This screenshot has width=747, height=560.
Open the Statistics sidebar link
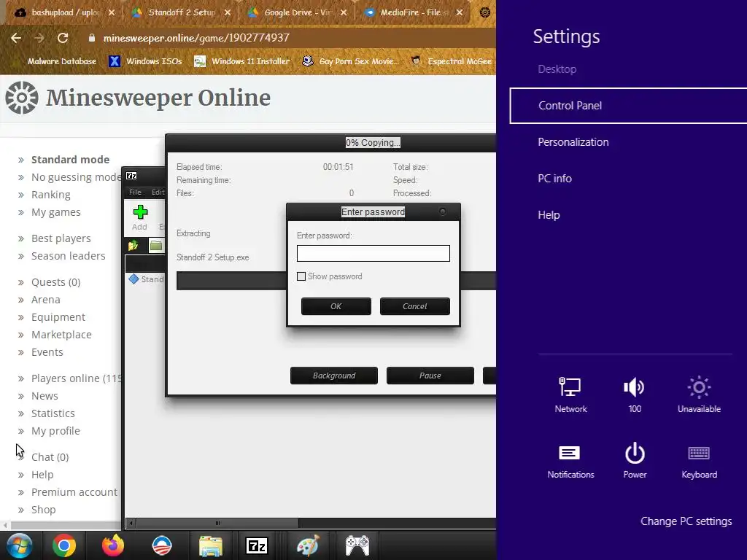(x=53, y=413)
